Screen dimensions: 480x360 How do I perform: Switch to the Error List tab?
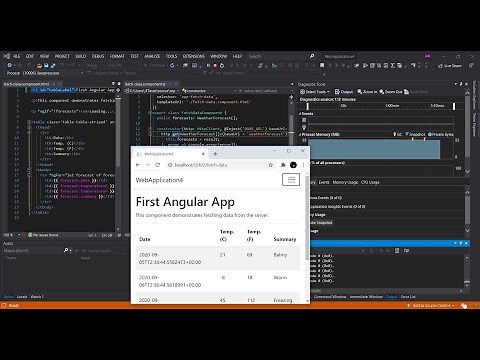point(408,297)
